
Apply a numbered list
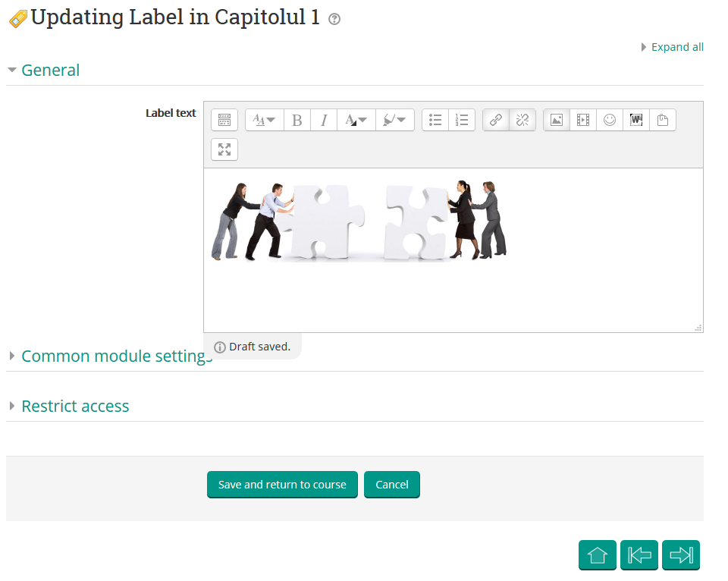pyautogui.click(x=462, y=119)
